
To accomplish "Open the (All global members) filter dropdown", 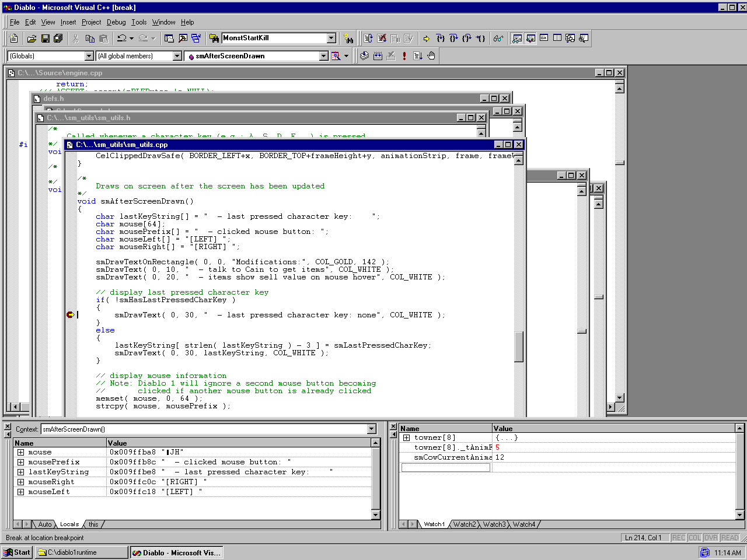I will pos(177,56).
